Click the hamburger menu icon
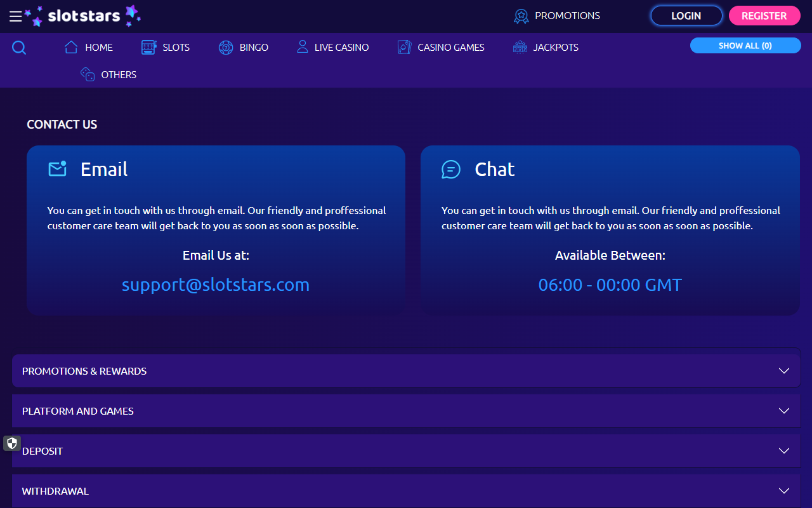 15,16
